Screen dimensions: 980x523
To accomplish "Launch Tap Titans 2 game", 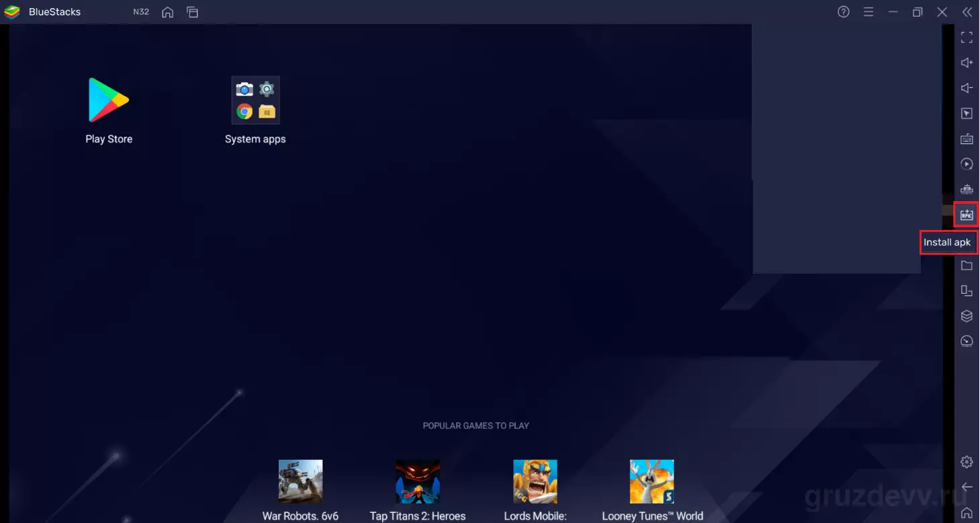I will click(x=417, y=482).
